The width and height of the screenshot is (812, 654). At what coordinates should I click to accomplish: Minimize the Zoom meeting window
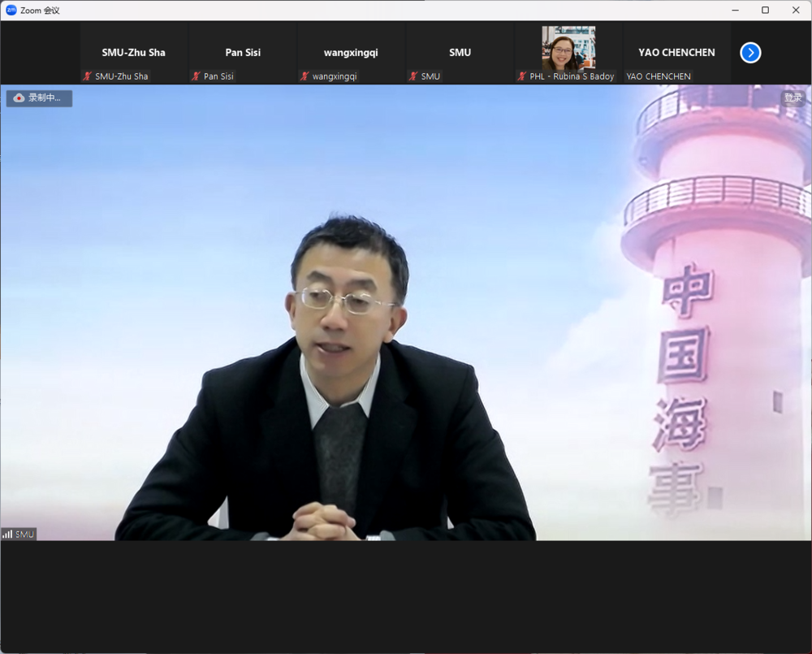pyautogui.click(x=734, y=10)
